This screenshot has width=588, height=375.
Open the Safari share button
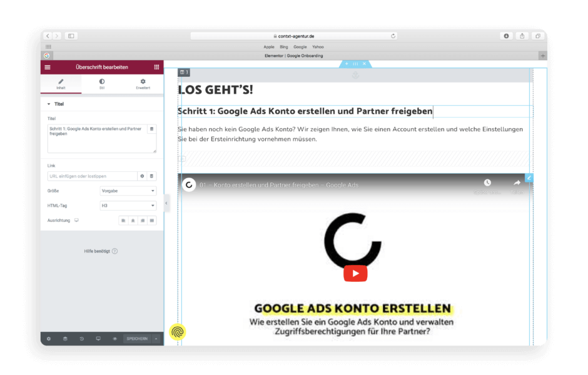pyautogui.click(x=522, y=36)
